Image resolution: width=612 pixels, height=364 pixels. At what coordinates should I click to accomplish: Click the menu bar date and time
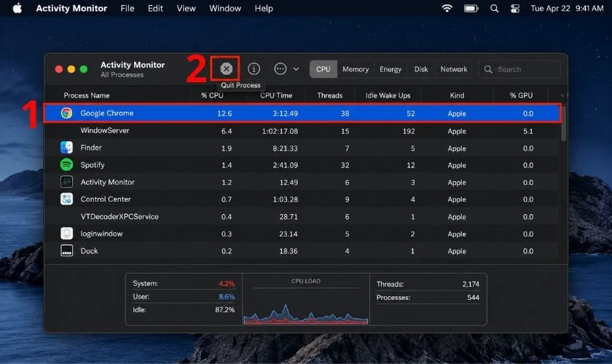(567, 8)
